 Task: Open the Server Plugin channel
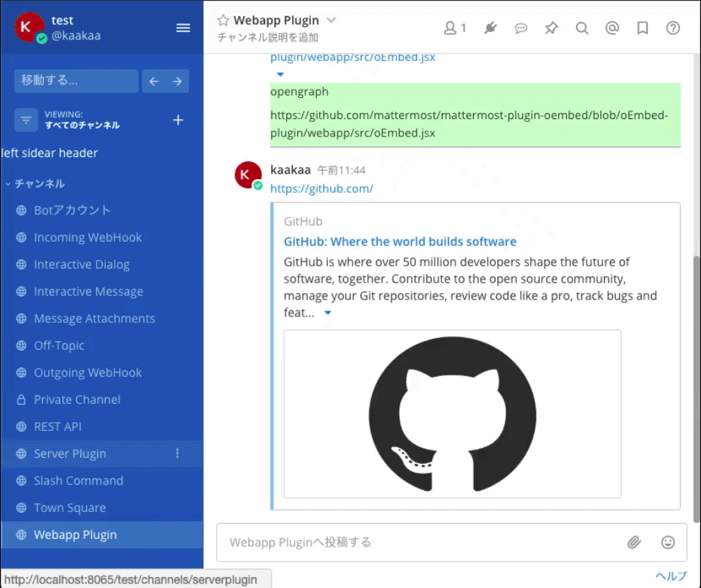tap(102, 454)
